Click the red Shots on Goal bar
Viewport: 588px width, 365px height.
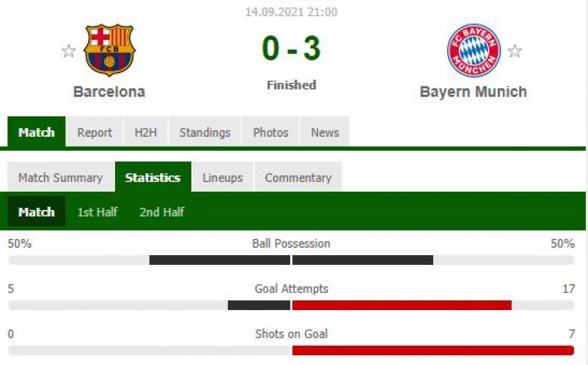(433, 351)
